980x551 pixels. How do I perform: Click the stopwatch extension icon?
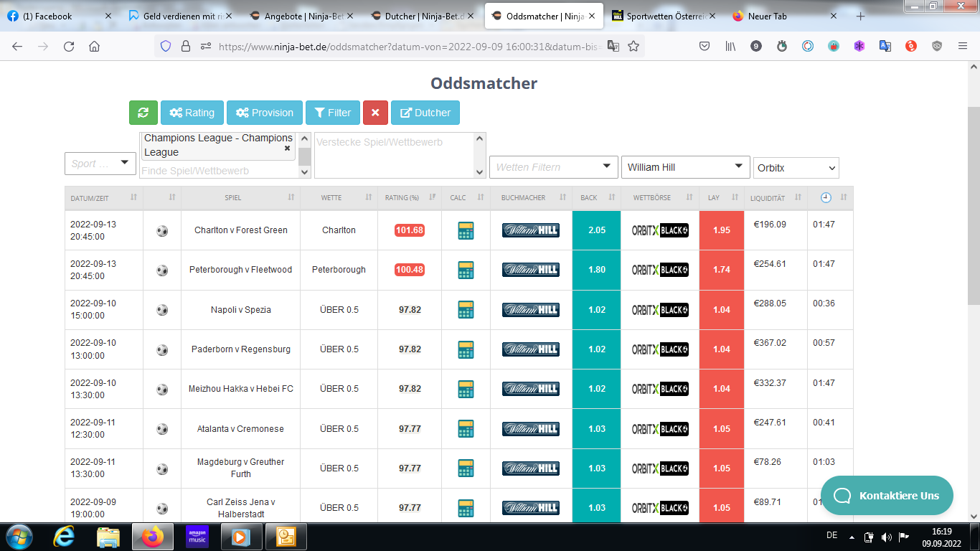tap(782, 46)
